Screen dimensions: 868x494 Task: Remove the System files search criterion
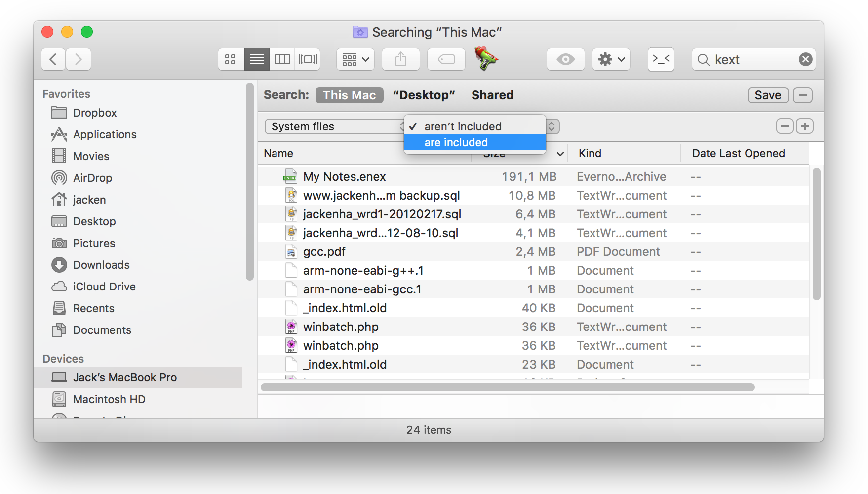(785, 126)
